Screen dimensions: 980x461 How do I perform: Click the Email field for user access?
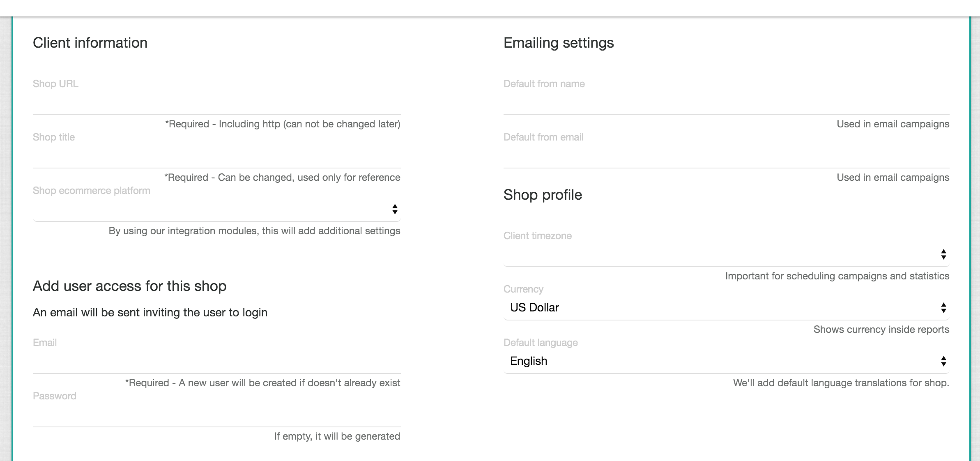(216, 362)
